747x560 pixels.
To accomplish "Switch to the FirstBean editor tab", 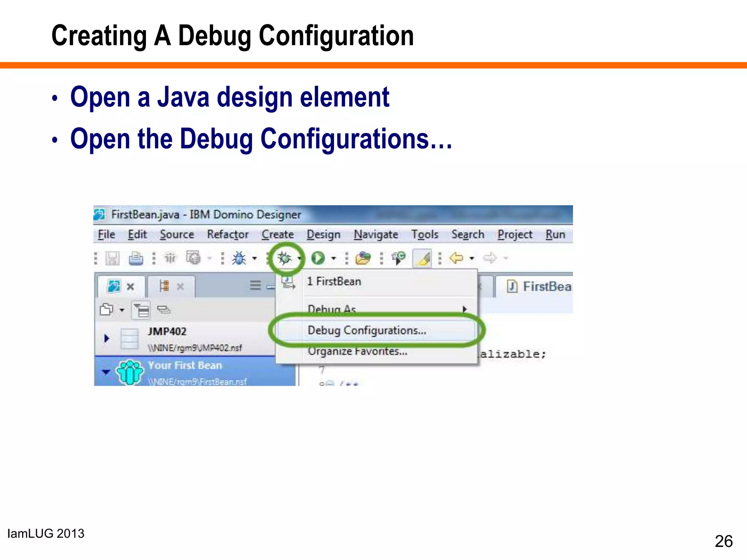I will [x=540, y=287].
